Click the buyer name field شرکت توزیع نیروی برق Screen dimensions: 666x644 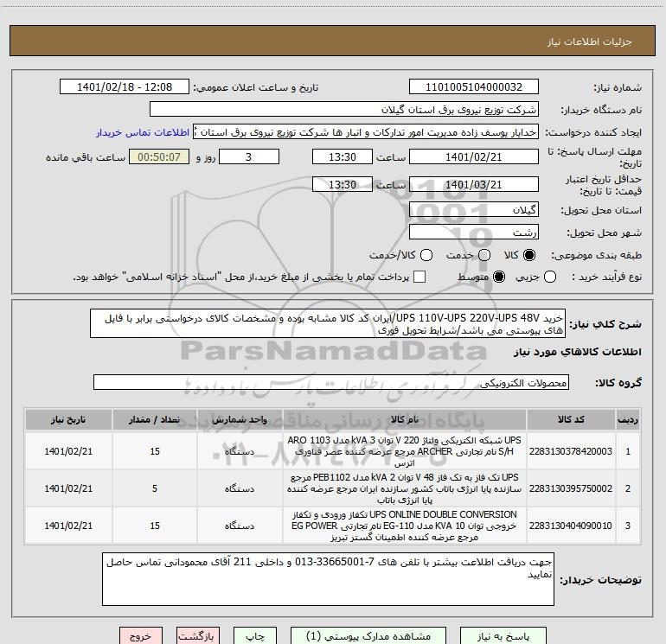point(344,110)
